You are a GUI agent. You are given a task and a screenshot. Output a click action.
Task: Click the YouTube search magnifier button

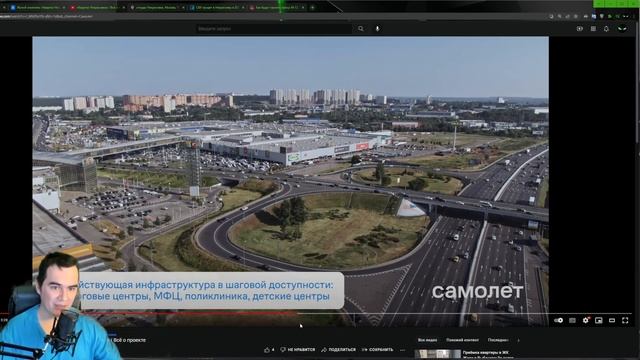(361, 29)
